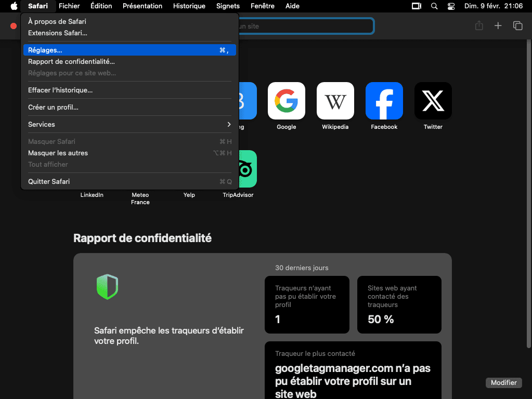Viewport: 532px width, 399px height.
Task: Open the Facebook favorite icon
Action: coord(384,101)
